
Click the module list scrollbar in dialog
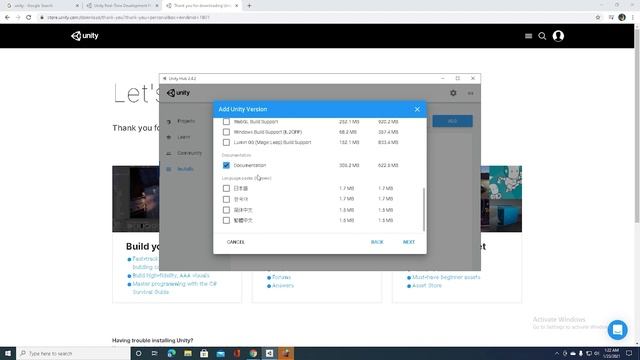(x=424, y=209)
